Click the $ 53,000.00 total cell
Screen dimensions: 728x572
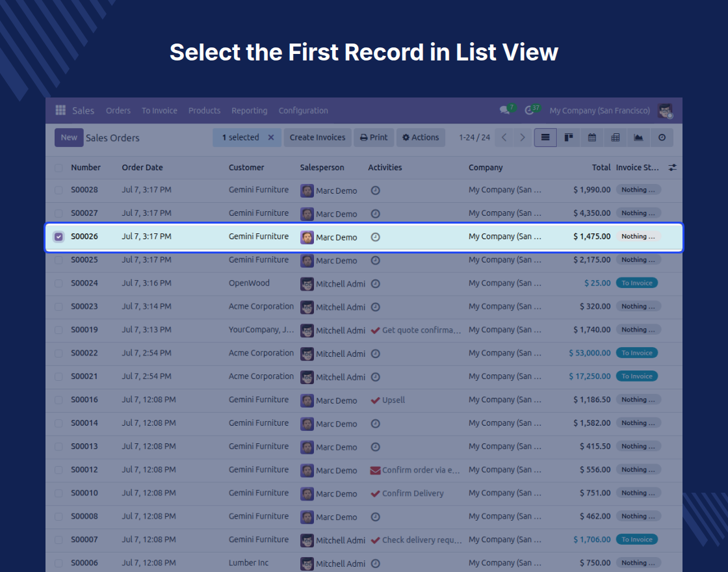(590, 353)
